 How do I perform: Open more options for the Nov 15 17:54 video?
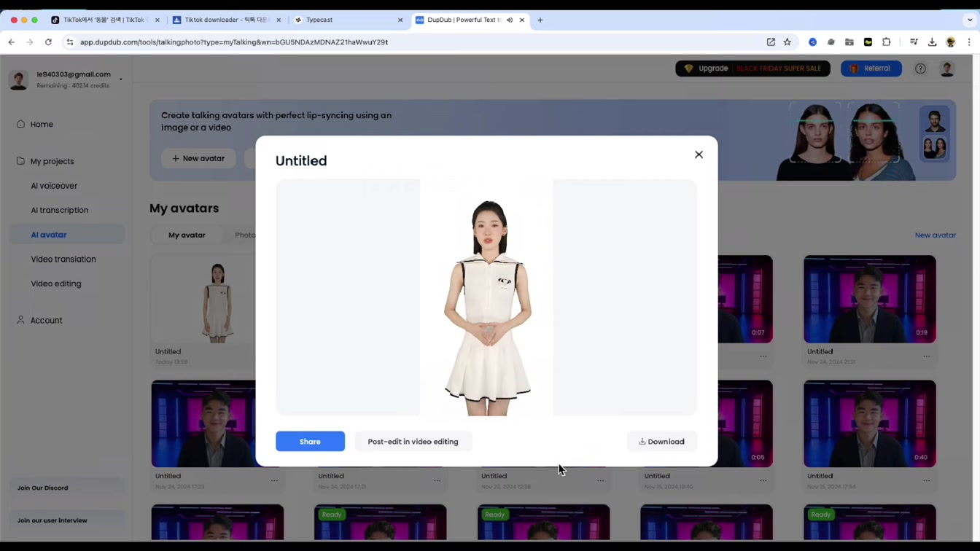pos(926,480)
